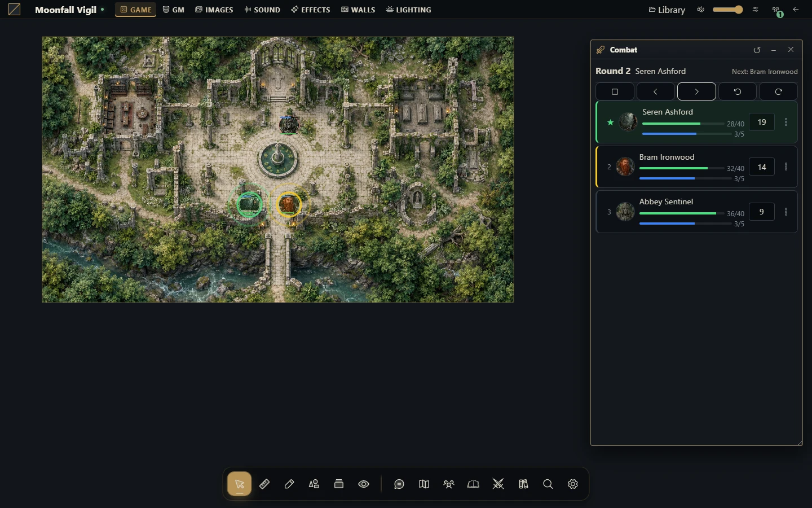Open the magnifier search tool

pyautogui.click(x=548, y=484)
